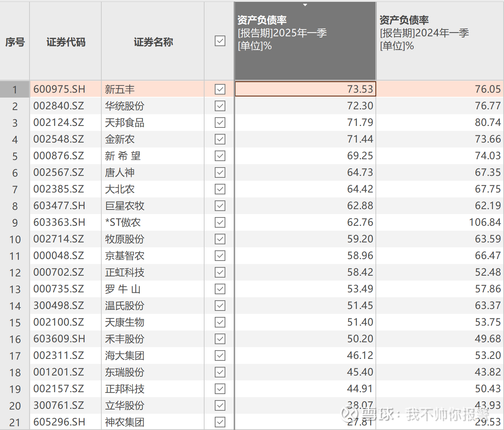Select the *ST傲农 name cell
504x430 pixels.
153,222
